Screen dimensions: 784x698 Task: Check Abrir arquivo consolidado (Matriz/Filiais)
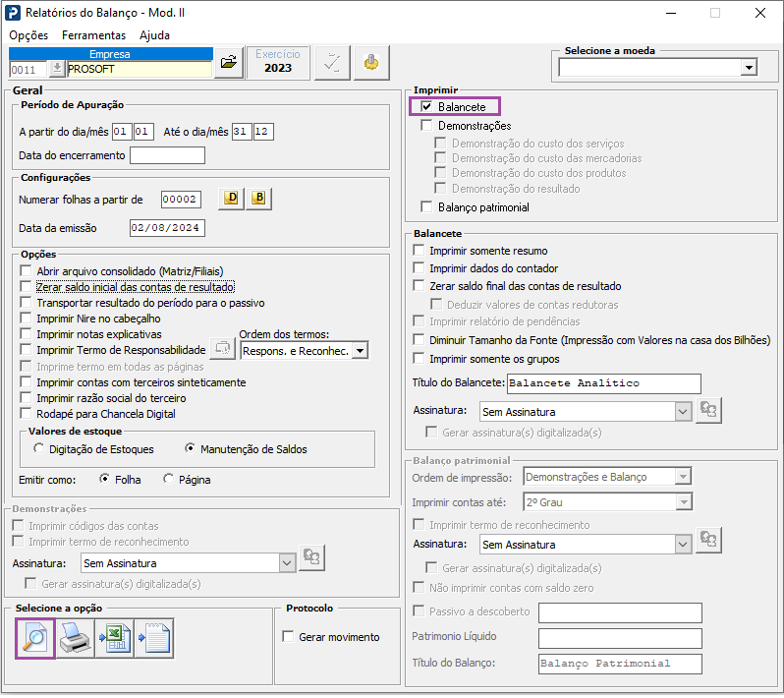(26, 271)
